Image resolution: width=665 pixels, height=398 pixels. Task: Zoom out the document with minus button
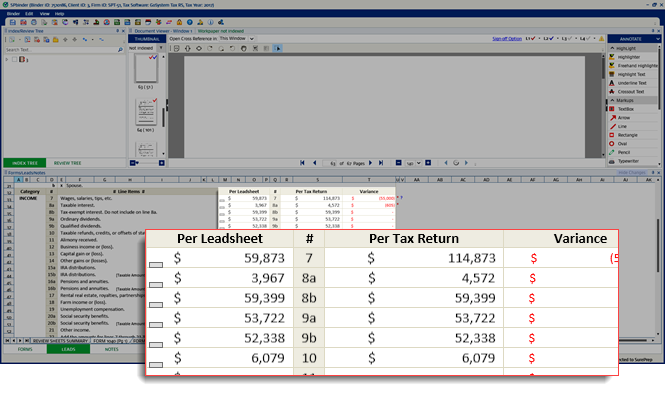(398, 163)
